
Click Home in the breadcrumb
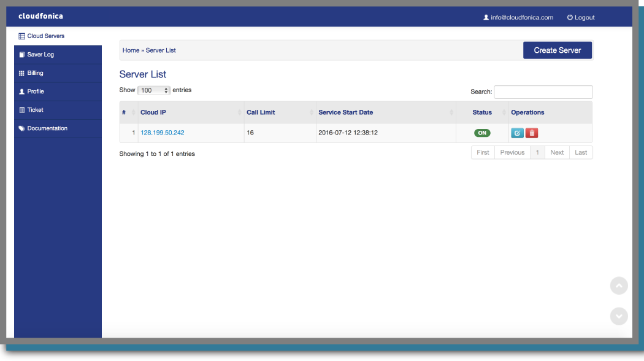pos(131,50)
